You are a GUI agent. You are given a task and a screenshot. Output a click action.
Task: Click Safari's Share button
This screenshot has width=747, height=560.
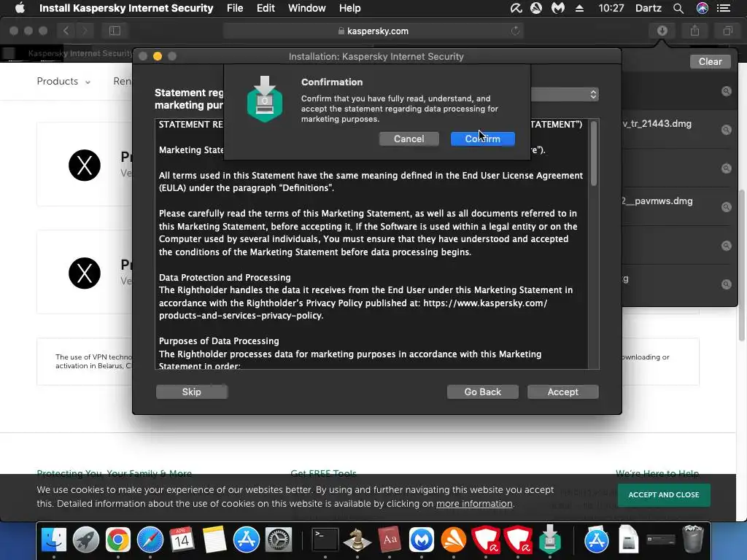694,31
